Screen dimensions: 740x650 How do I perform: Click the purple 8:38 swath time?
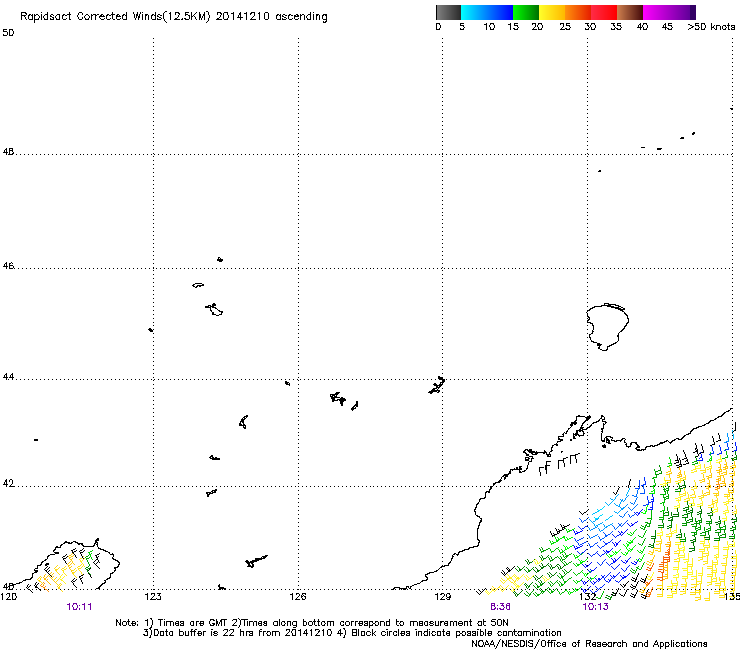click(500, 607)
